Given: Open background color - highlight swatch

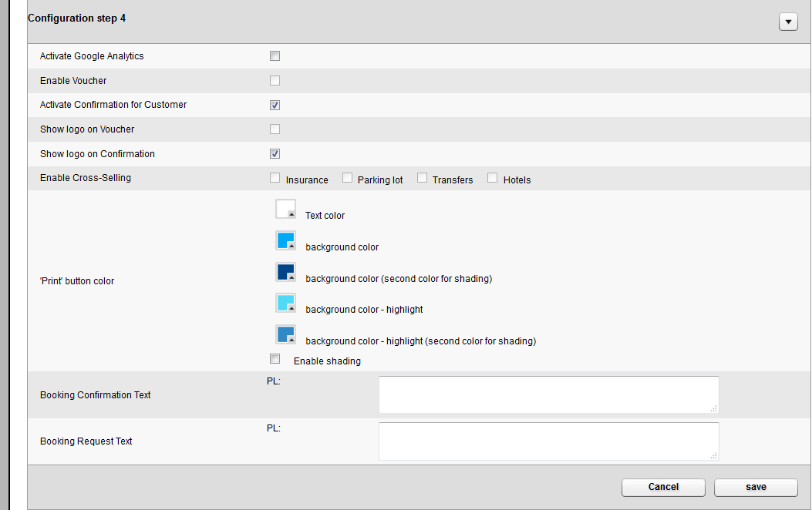Looking at the screenshot, I should 286,303.
